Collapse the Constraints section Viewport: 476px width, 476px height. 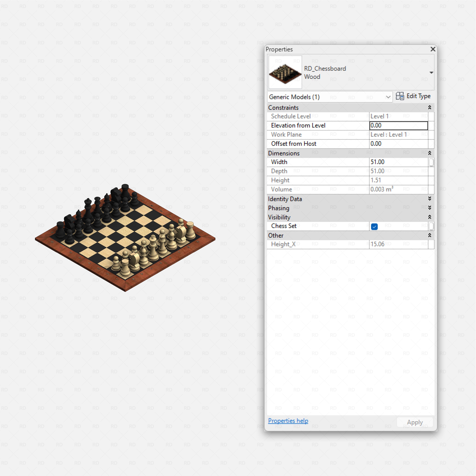[x=430, y=107]
